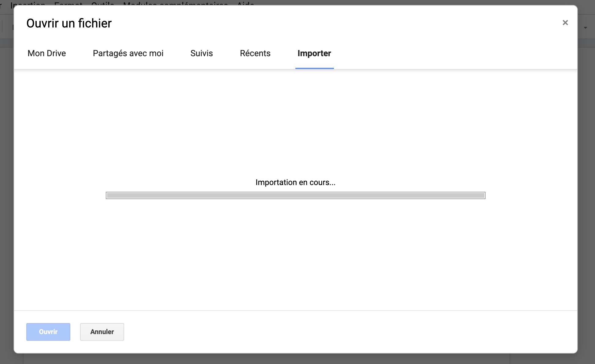Switch to the Mon Drive tab
This screenshot has width=595, height=364.
(x=46, y=53)
